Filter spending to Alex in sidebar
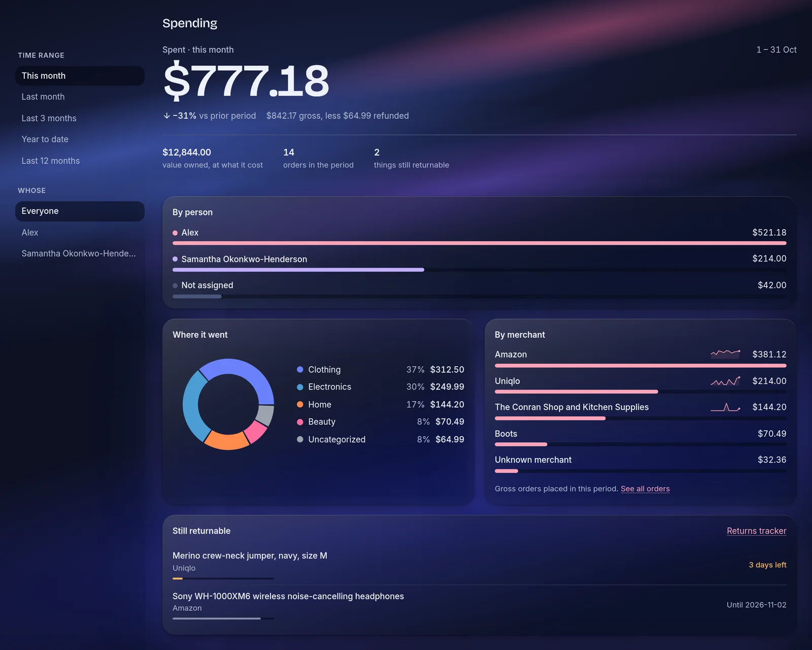This screenshot has height=650, width=812. 80,232
